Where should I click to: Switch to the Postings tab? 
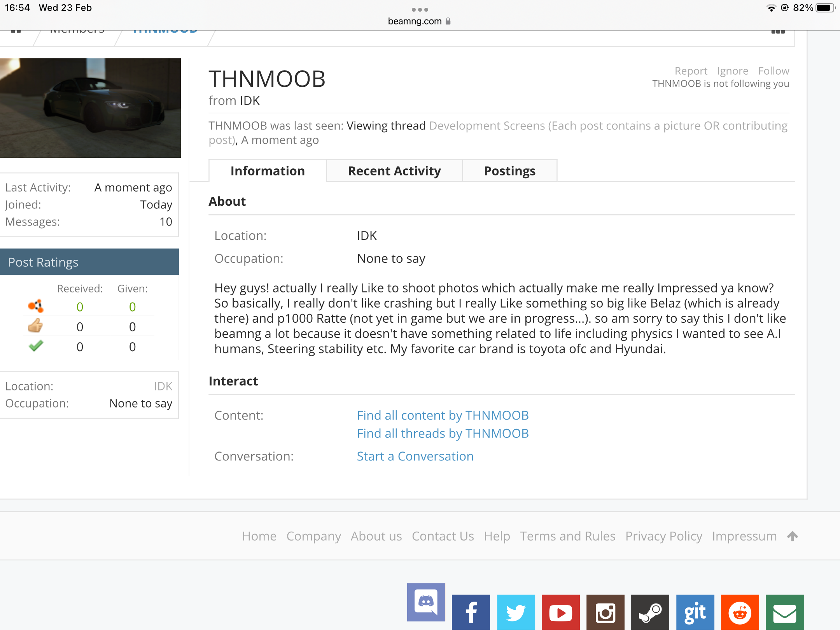click(509, 171)
